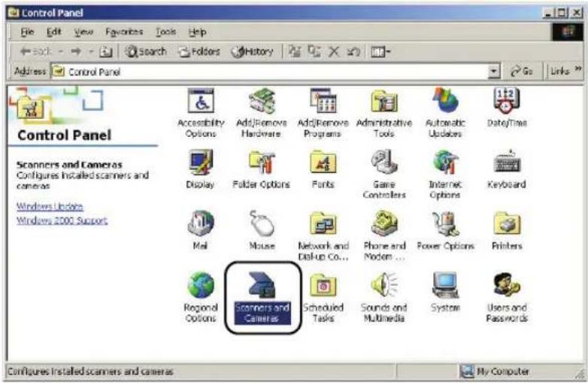Open the Tools menu
This screenshot has width=588, height=383.
pyautogui.click(x=165, y=32)
